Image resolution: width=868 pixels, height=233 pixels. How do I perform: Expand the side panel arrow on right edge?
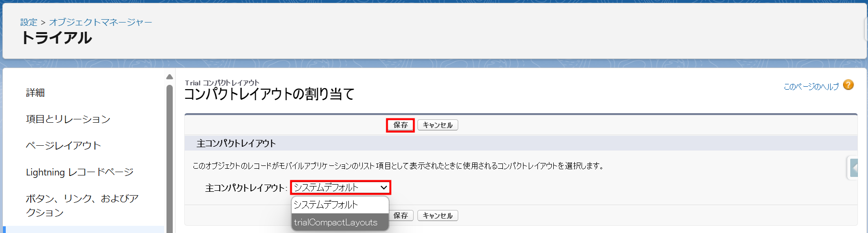click(854, 168)
